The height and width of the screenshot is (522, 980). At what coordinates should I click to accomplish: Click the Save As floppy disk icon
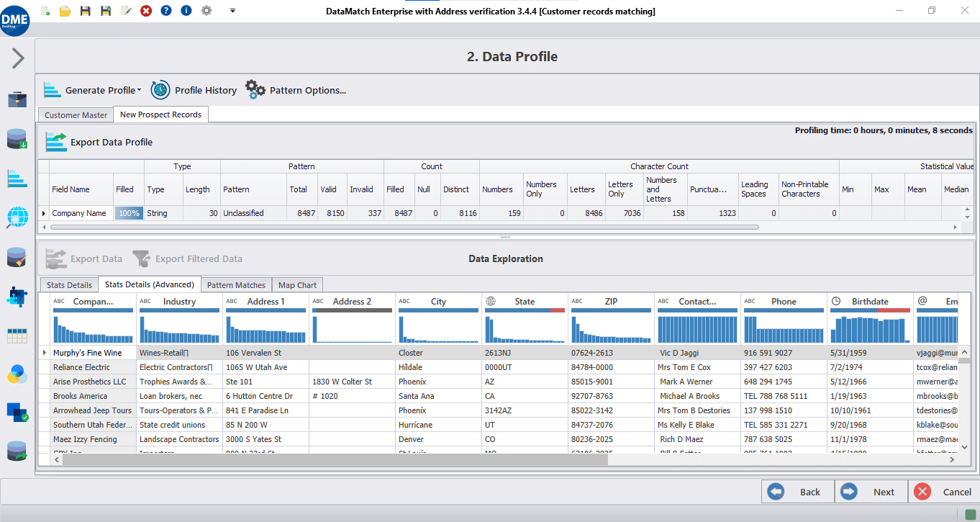(105, 11)
